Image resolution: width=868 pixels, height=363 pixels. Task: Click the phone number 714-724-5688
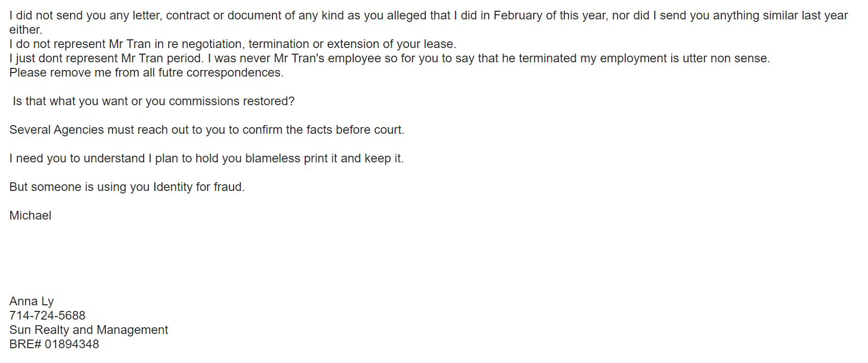tap(47, 316)
